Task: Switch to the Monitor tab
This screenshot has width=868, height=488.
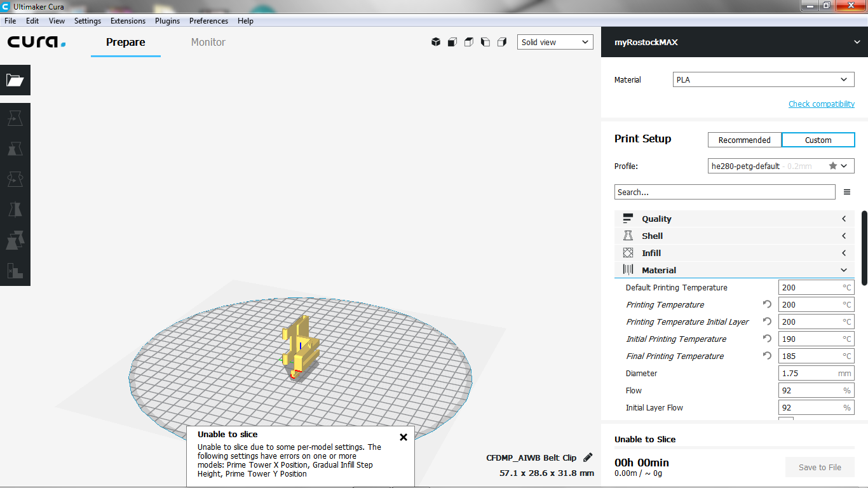Action: [x=208, y=42]
